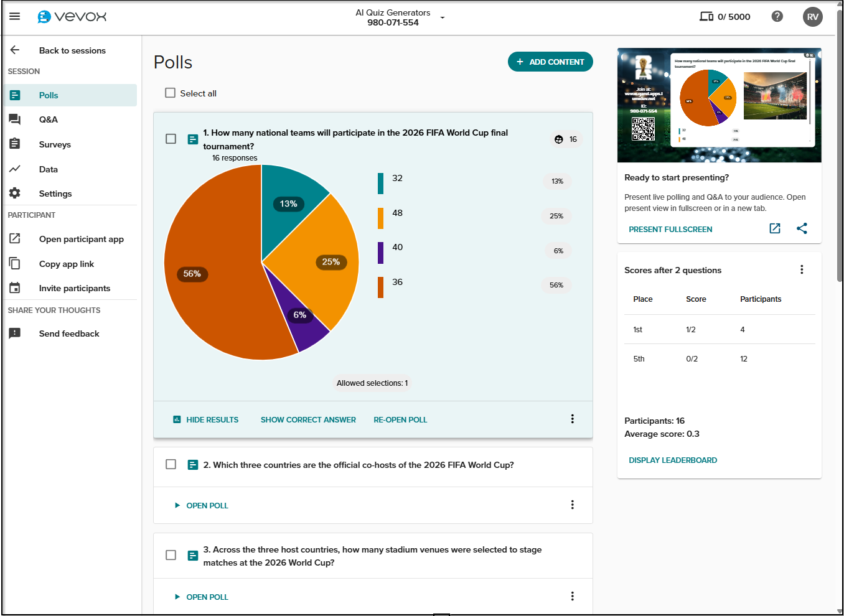The width and height of the screenshot is (844, 616).
Task: Click the Copy app link icon
Action: point(15,264)
